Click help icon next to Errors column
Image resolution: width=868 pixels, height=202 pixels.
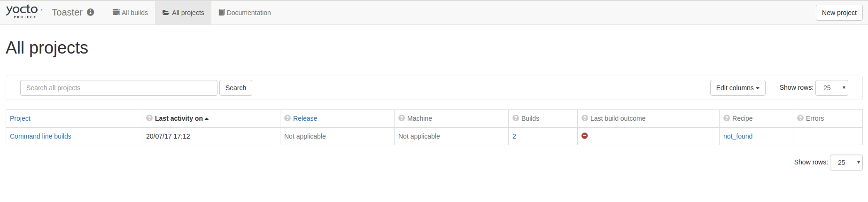(x=800, y=118)
